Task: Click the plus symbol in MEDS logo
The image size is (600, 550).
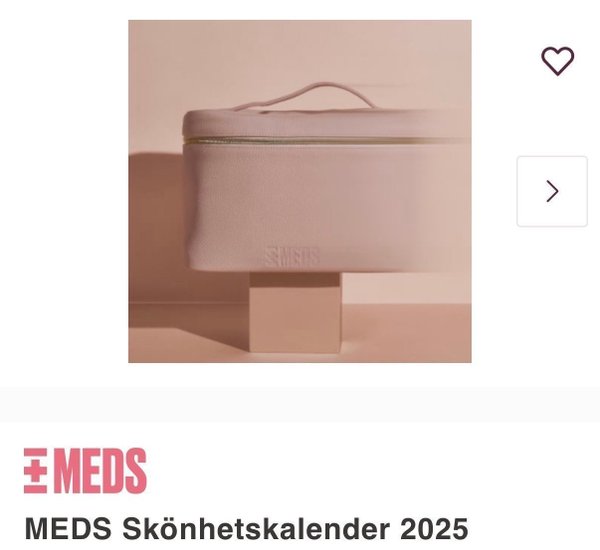Action: (x=35, y=471)
